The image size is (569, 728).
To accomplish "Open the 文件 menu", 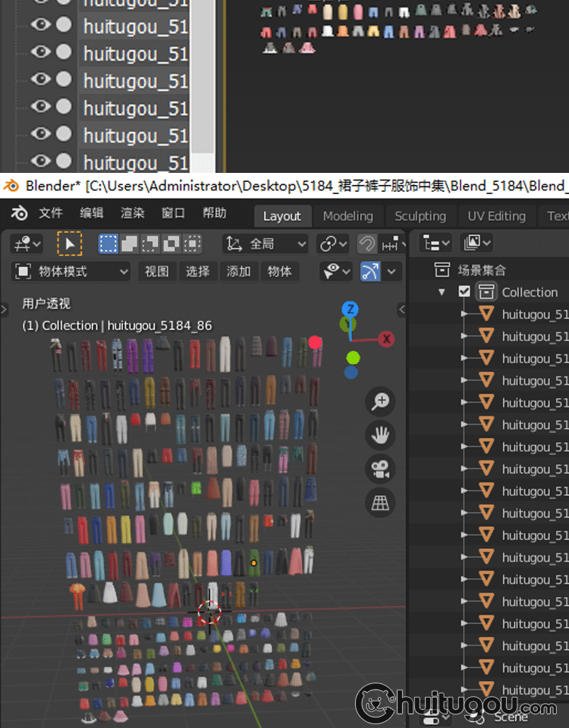I will point(51,214).
